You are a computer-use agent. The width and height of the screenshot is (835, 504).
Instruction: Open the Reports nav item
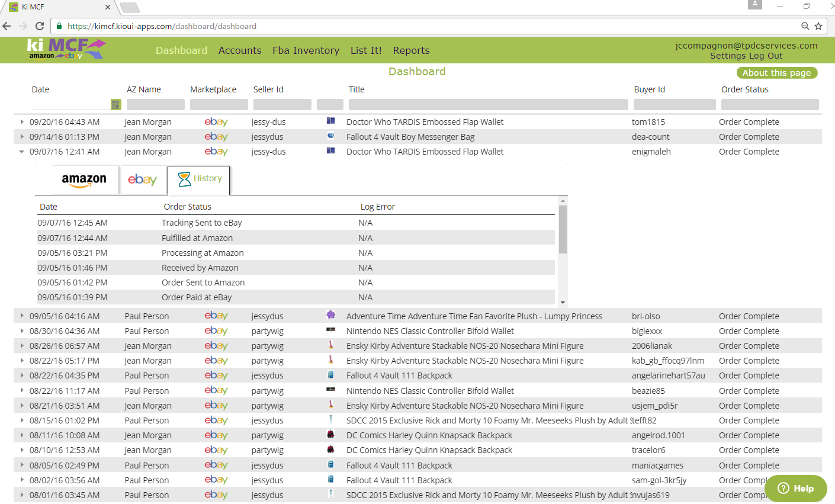[x=411, y=50]
